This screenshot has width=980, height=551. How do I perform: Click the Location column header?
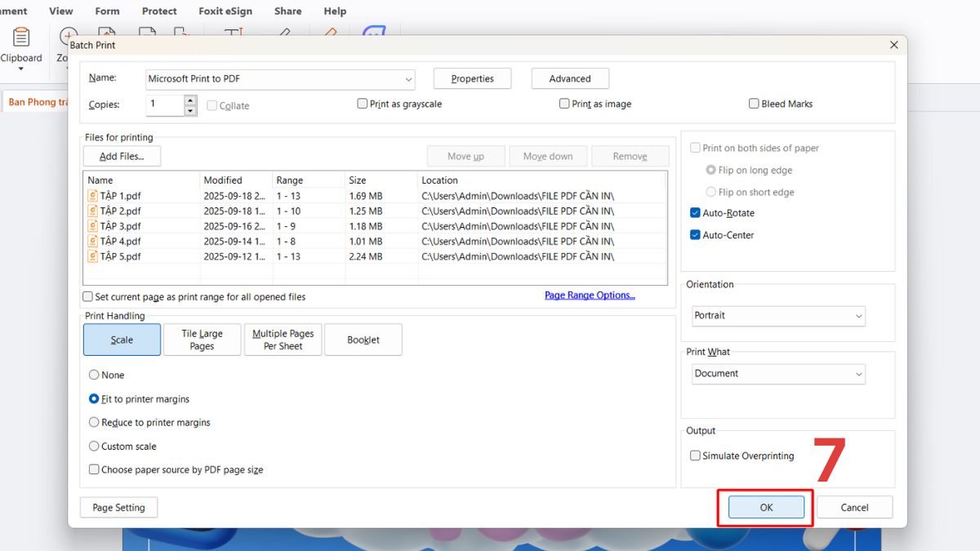tap(542, 180)
